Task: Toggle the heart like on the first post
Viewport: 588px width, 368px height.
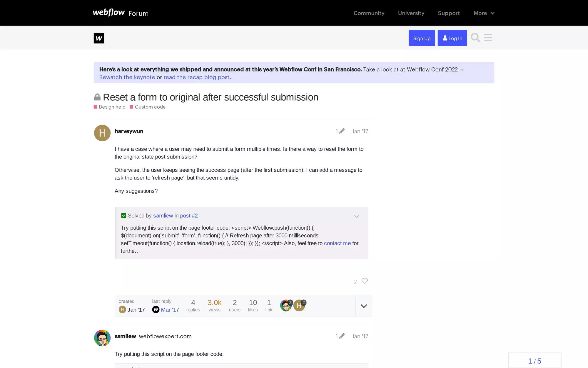Action: coord(365,281)
